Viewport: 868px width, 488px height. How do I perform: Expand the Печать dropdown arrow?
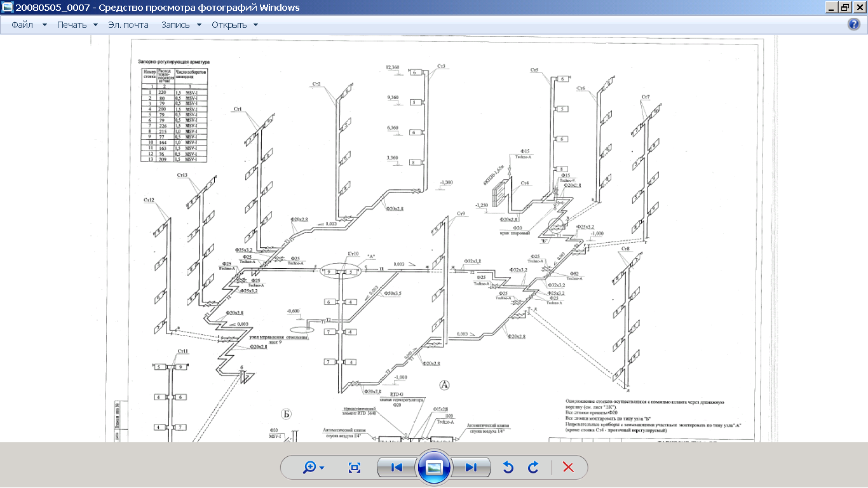[x=95, y=25]
